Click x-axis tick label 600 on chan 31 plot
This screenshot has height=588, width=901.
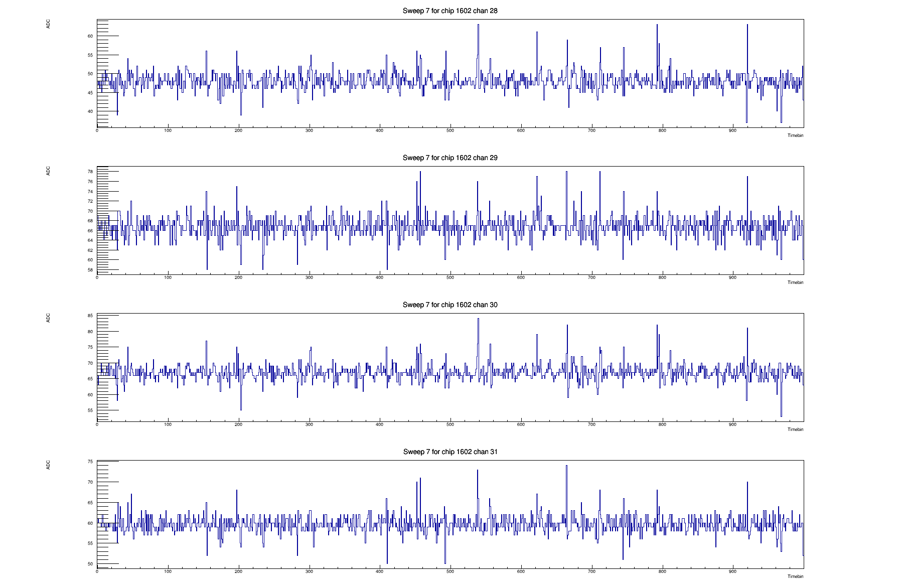[521, 571]
